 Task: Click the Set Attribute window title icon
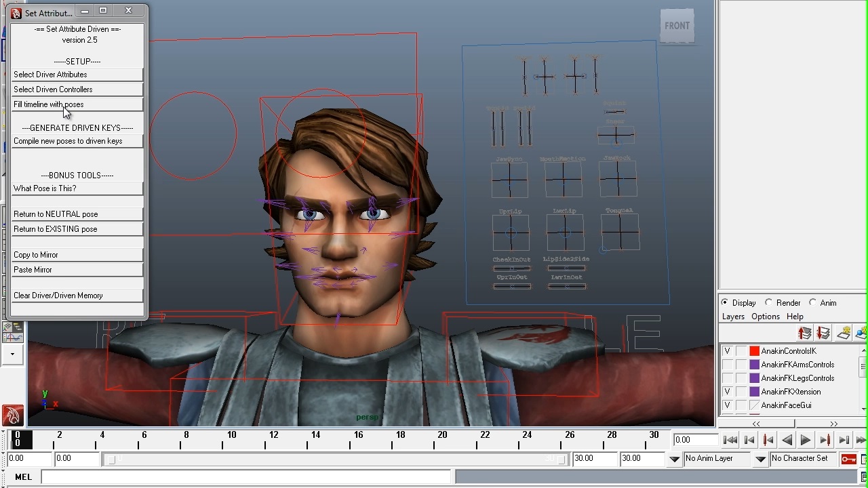[x=16, y=13]
